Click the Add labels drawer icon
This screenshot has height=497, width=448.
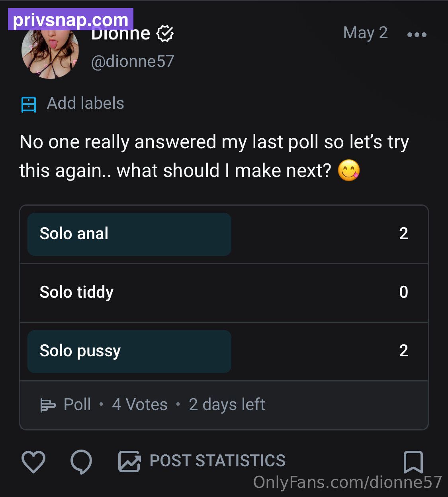coord(29,104)
